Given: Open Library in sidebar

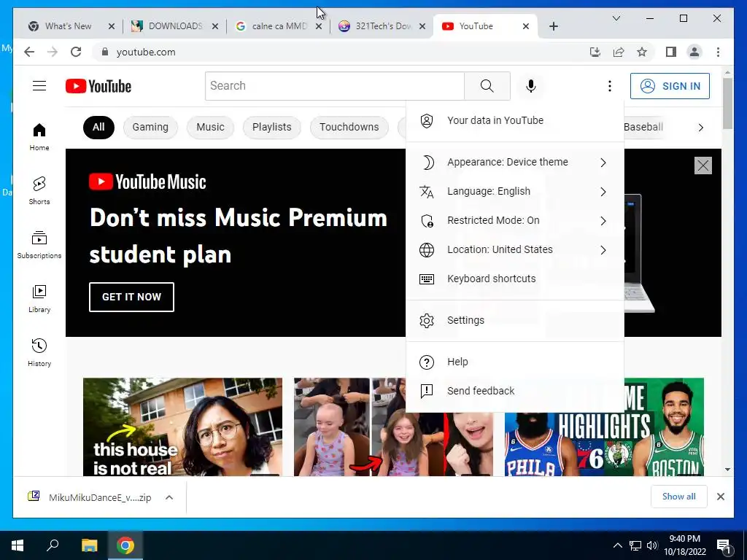Looking at the screenshot, I should [x=39, y=298].
